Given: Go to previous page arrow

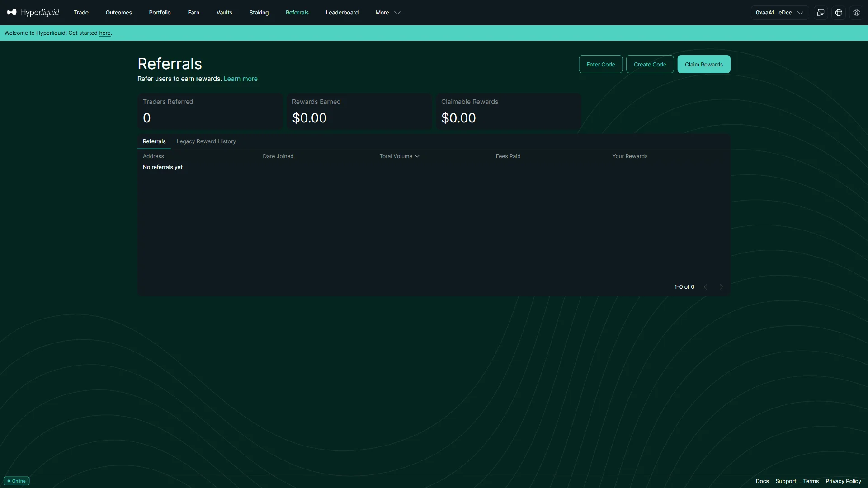Looking at the screenshot, I should 705,287.
